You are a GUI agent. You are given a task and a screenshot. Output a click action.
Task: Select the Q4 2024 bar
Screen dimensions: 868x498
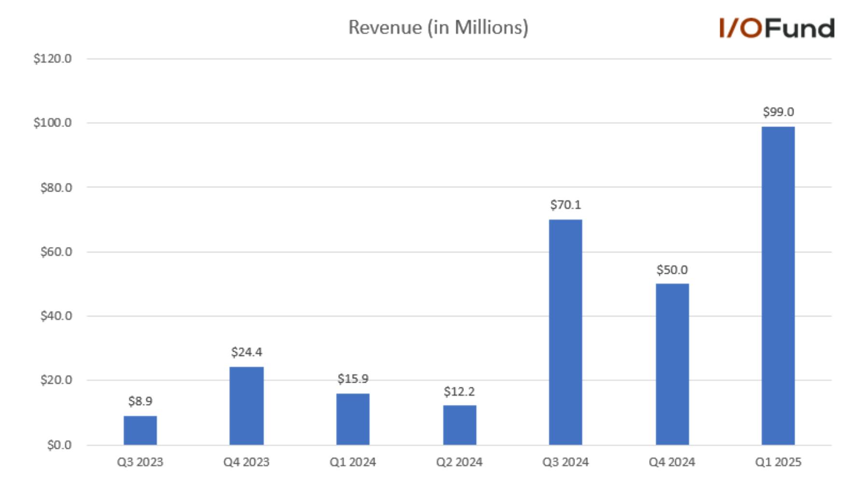coord(672,364)
